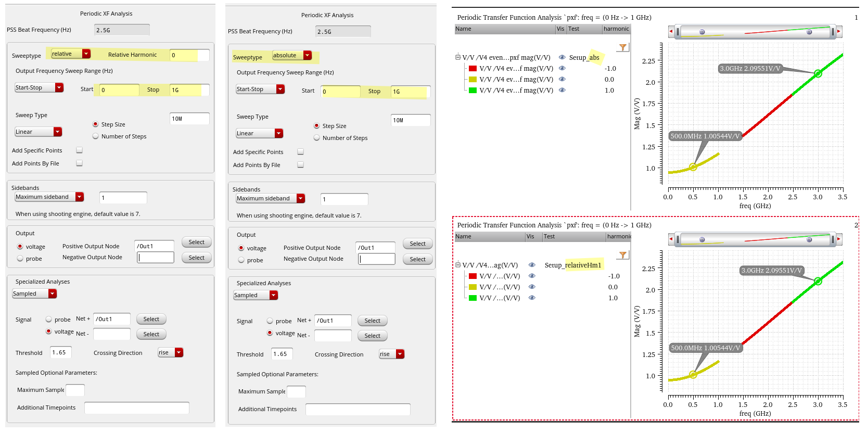The height and width of the screenshot is (433, 868).
Task: Click the 3.0GHz marker circle in Setup_abs plot
Action: (818, 74)
